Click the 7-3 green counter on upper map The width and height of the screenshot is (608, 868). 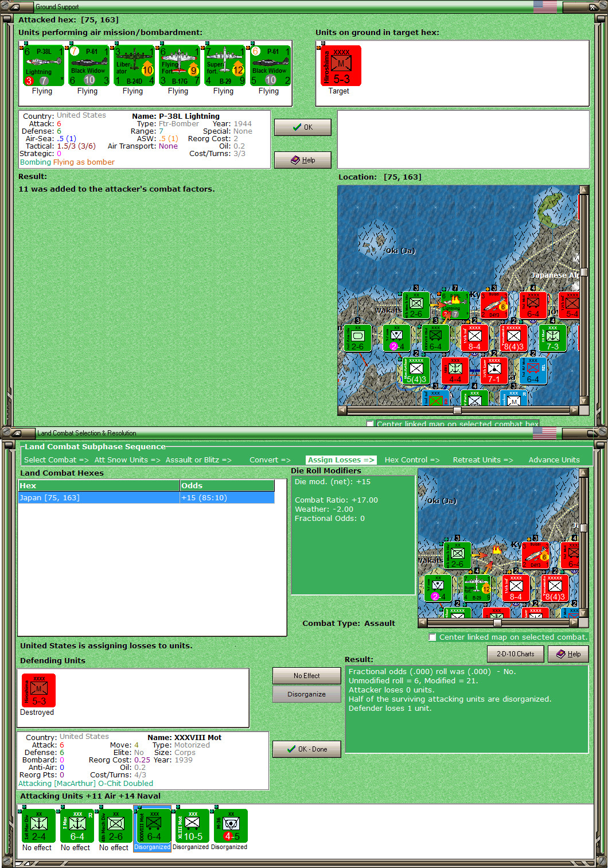552,338
